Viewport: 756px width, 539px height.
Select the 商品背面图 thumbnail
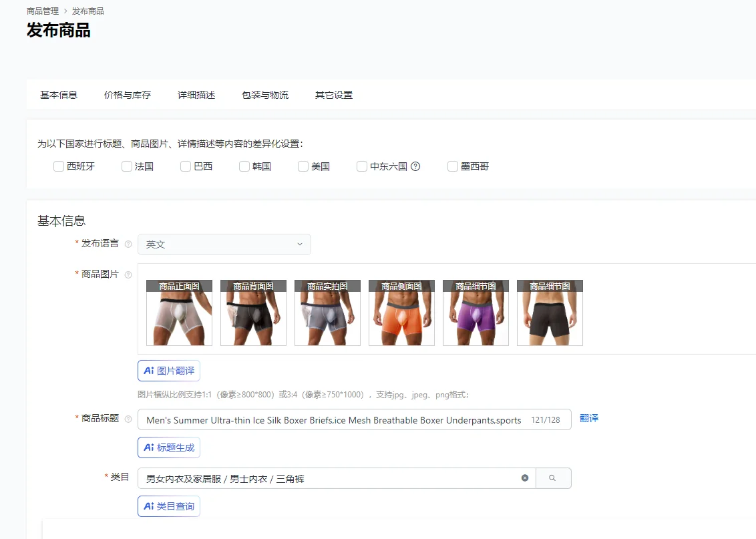coord(254,313)
